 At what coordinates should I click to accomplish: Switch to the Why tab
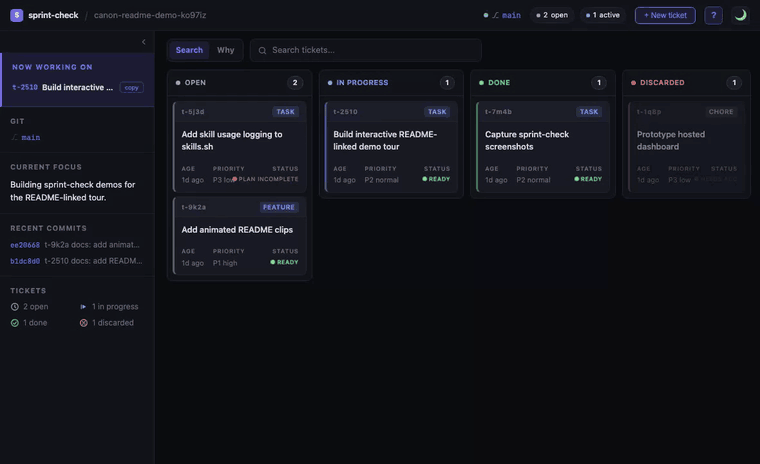pyautogui.click(x=225, y=50)
